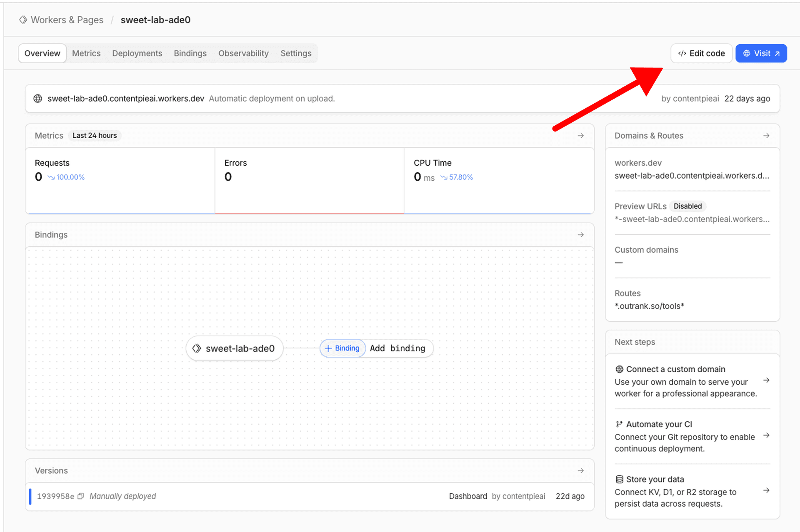Image resolution: width=800 pixels, height=532 pixels.
Task: Click the Workers & Pages breadcrumb icon
Action: 23,20
